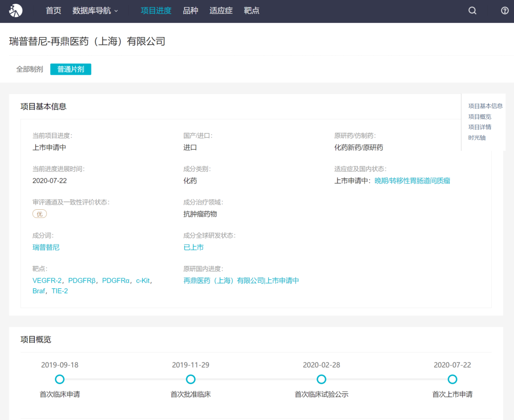Click the page title 瑞普替尼-再鼎医药（上海）有限公司
This screenshot has width=514, height=420.
tap(87, 41)
